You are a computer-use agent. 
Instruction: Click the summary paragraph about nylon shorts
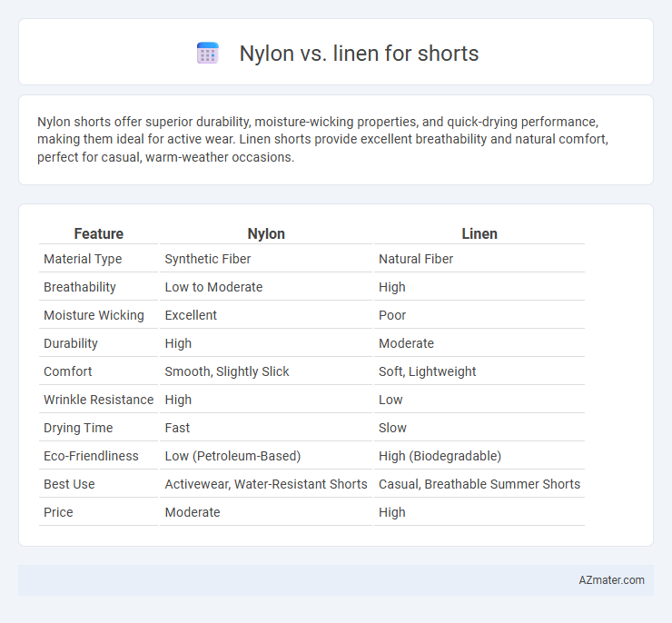coord(322,139)
